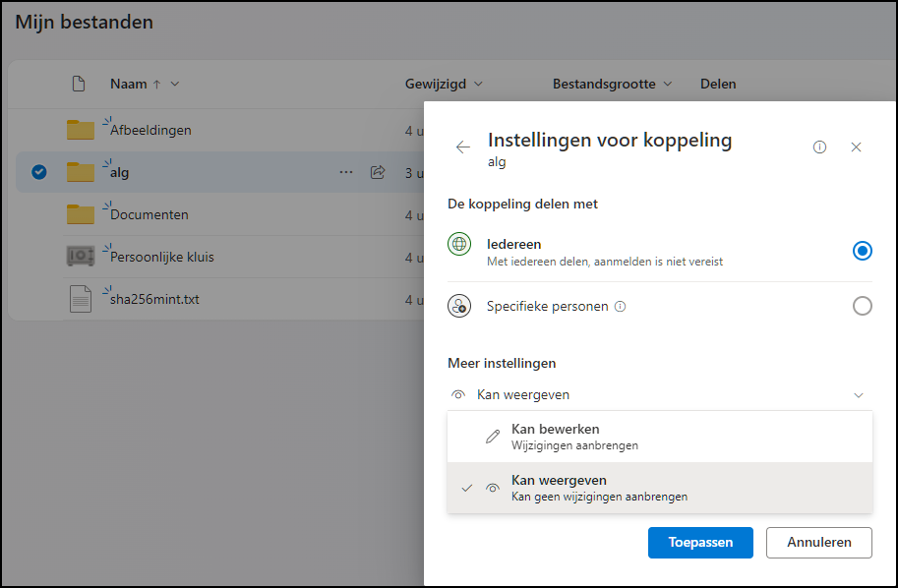Click the Toepassen button
898x588 pixels.
[700, 543]
